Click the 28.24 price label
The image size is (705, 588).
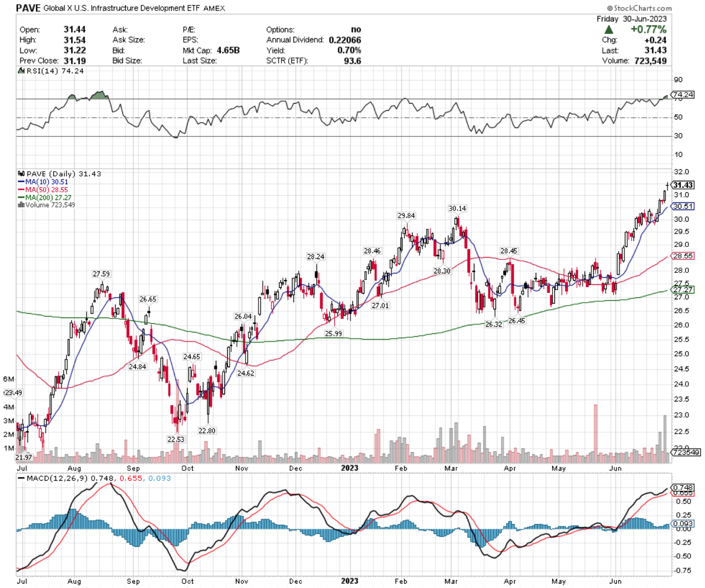click(316, 257)
